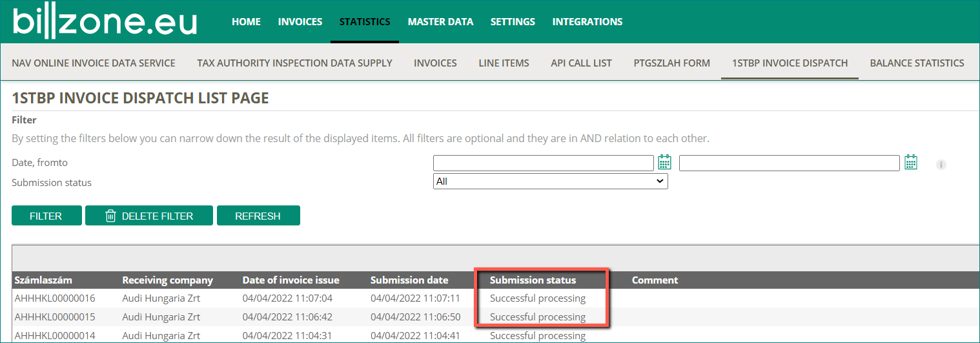Open the MASTER DATA menu
The image size is (980, 343).
point(440,21)
